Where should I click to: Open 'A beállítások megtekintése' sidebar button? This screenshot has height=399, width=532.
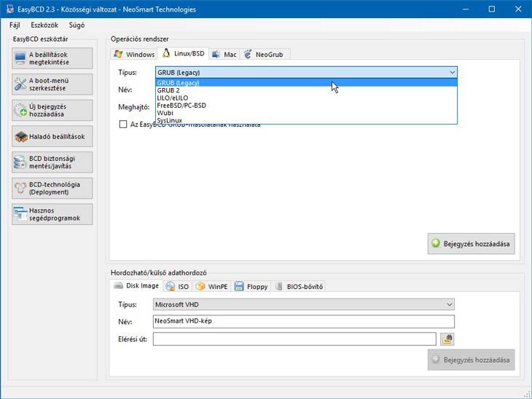click(x=52, y=58)
